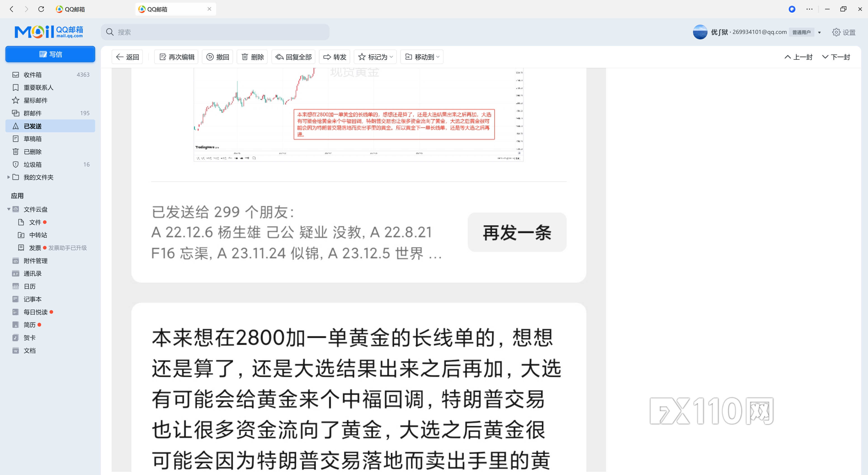Viewport: 868px width, 475px height.
Task: Open the 垃圾箱 spam folder
Action: [x=50, y=164]
